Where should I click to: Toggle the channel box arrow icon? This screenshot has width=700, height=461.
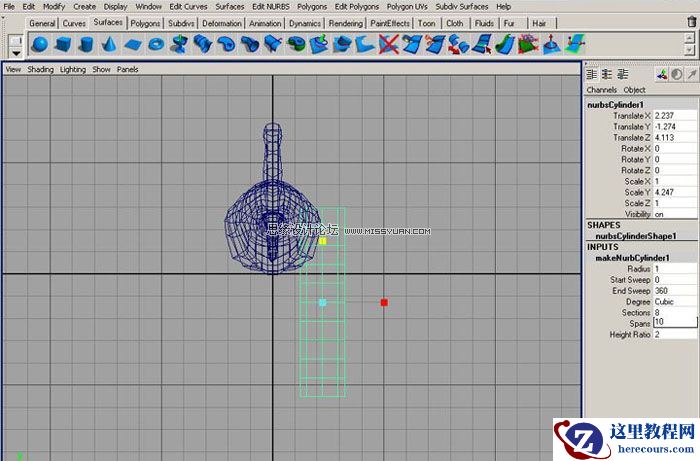click(x=692, y=75)
